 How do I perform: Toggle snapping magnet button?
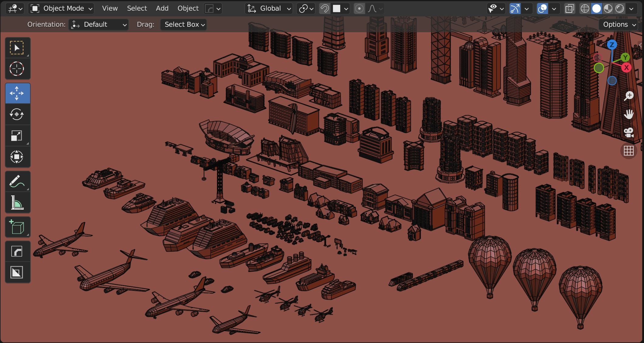(x=325, y=9)
